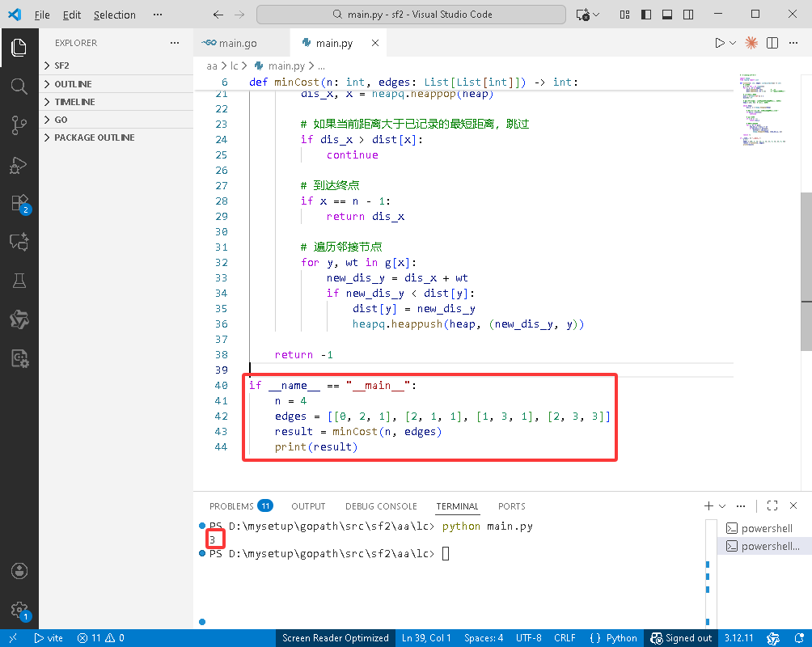
Task: Open the Source Control view
Action: pos(19,125)
